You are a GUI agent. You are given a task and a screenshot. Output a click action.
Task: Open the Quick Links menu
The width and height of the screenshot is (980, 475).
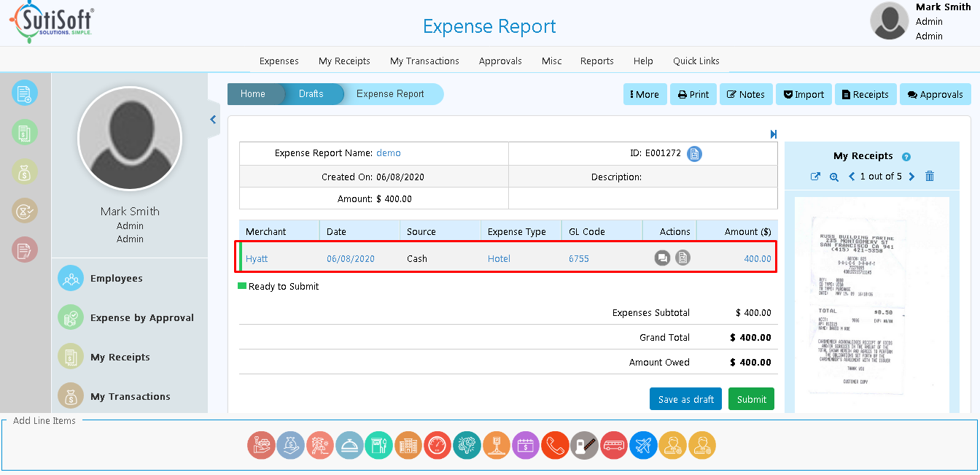coord(696,61)
